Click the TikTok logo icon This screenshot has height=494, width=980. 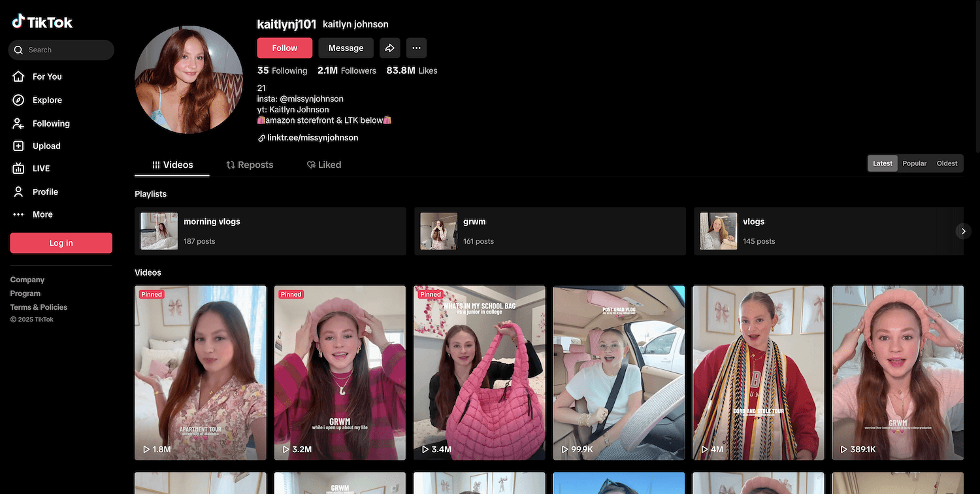pyautogui.click(x=18, y=22)
